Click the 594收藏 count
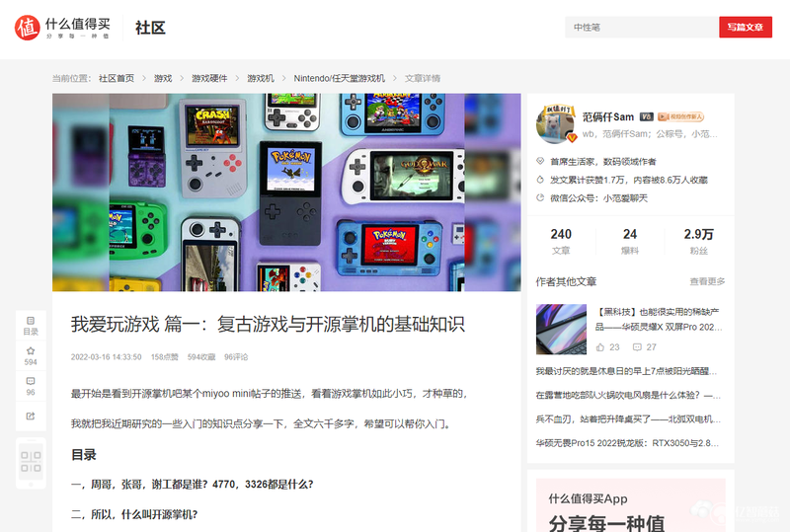This screenshot has width=790, height=532. [201, 356]
